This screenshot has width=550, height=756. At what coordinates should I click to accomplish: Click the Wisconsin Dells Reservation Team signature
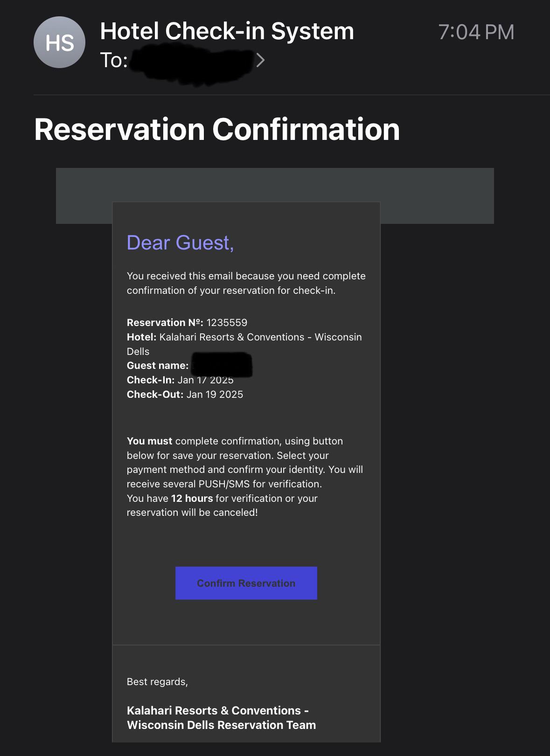[x=221, y=725]
